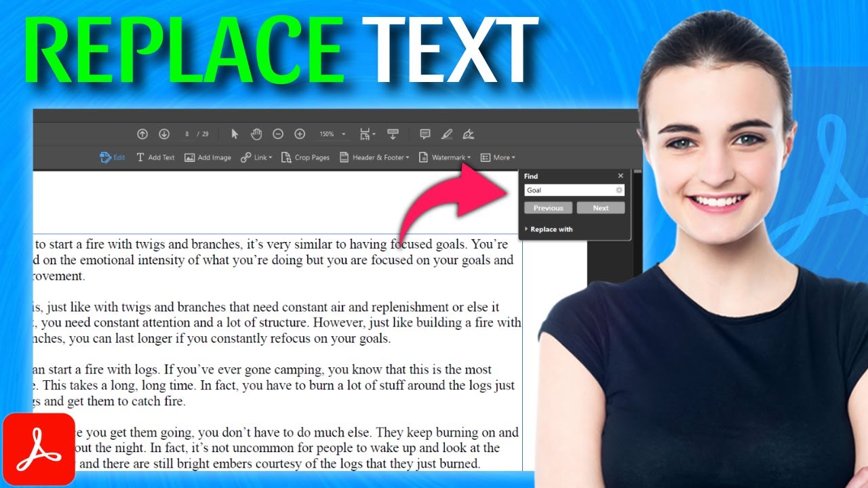The image size is (868, 488).
Task: Select the Crop Pages tool
Action: pyautogui.click(x=305, y=157)
